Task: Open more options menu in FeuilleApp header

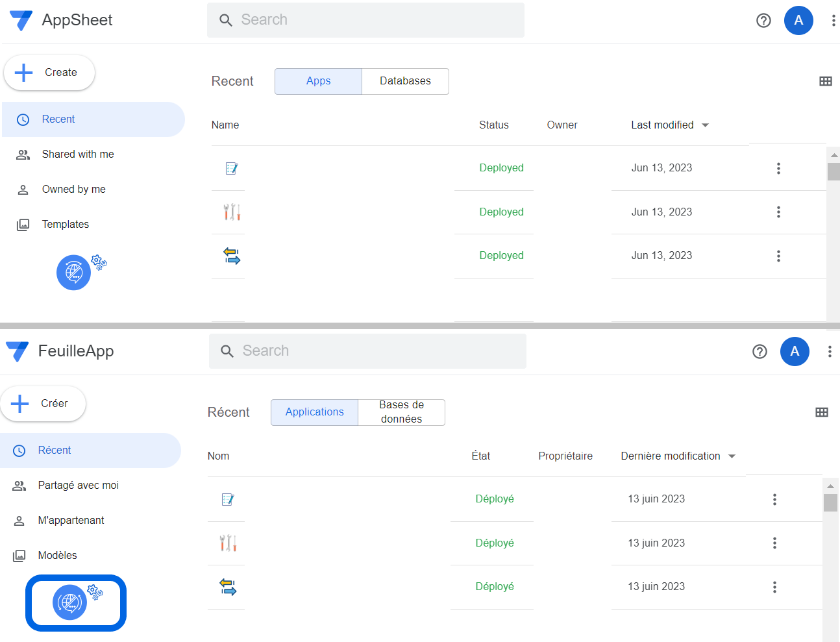Action: (830, 351)
